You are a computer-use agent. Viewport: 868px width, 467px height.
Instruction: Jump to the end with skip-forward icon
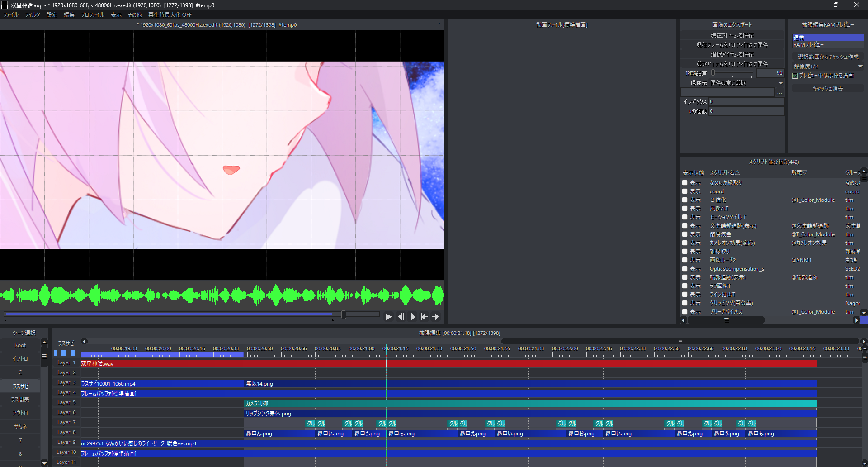[x=436, y=317]
